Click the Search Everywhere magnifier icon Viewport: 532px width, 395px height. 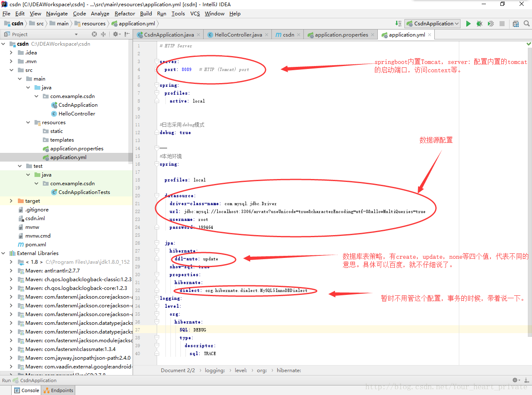tap(527, 24)
